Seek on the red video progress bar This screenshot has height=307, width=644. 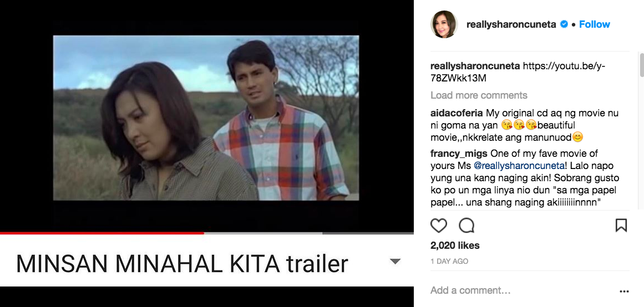click(102, 233)
